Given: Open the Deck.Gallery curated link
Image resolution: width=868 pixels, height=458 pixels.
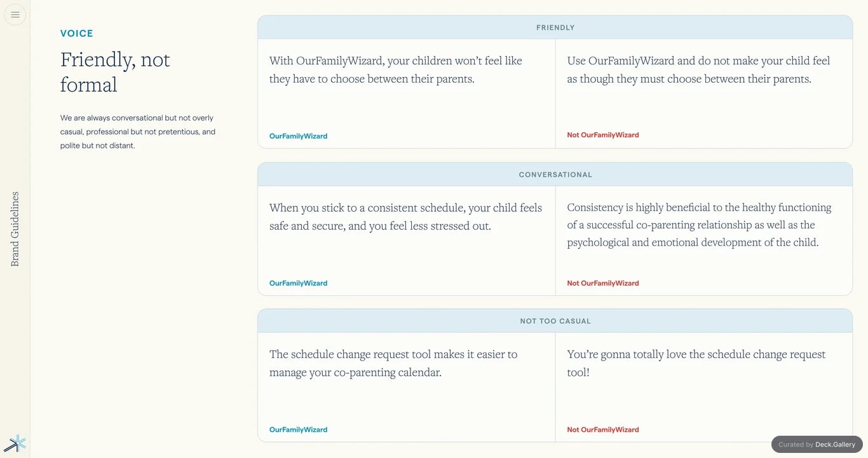Looking at the screenshot, I should click(817, 445).
